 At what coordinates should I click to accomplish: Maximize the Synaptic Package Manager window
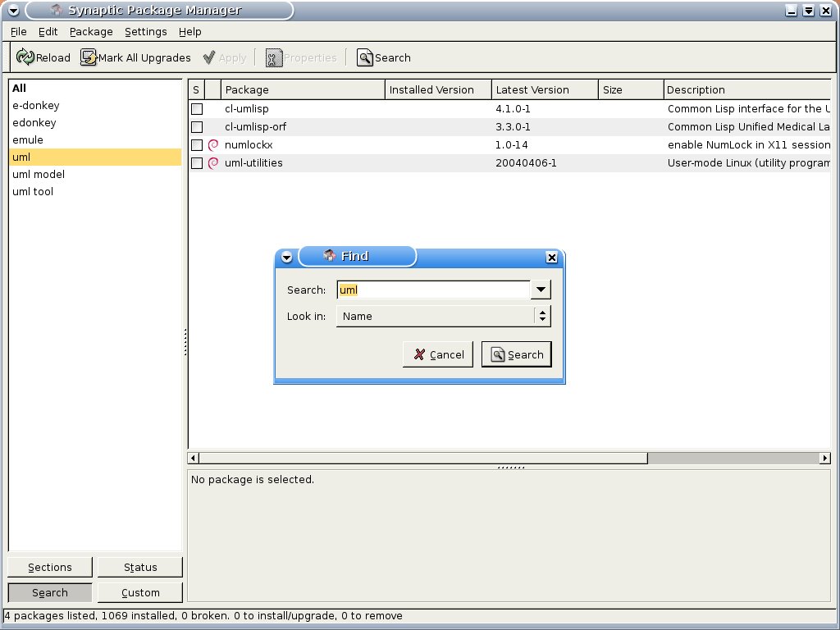point(808,10)
